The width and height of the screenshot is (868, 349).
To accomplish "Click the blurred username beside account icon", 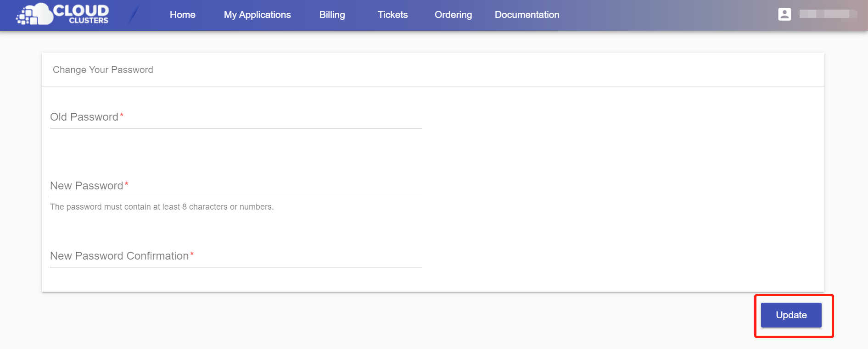I will click(x=827, y=14).
